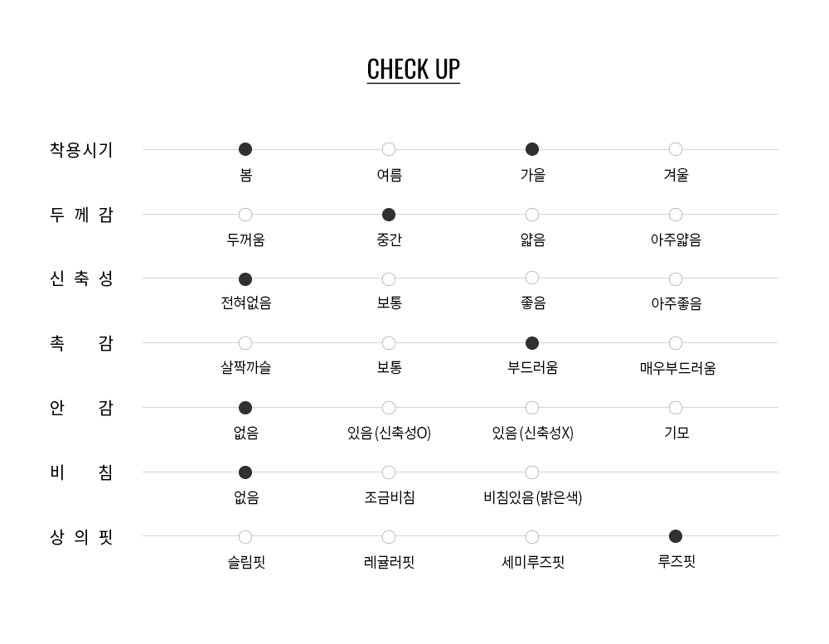829x644 pixels.
Task: Click the CHECK UP heading
Action: 414,69
